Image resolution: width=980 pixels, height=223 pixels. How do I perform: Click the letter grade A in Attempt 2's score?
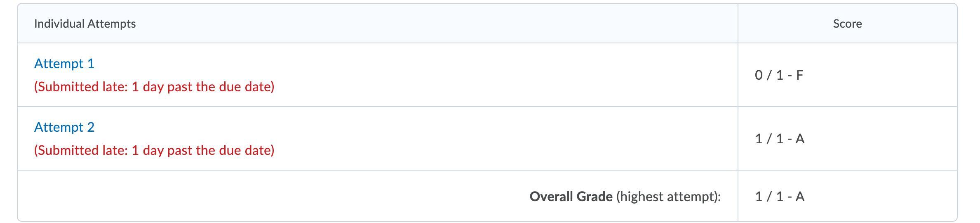[x=800, y=139]
